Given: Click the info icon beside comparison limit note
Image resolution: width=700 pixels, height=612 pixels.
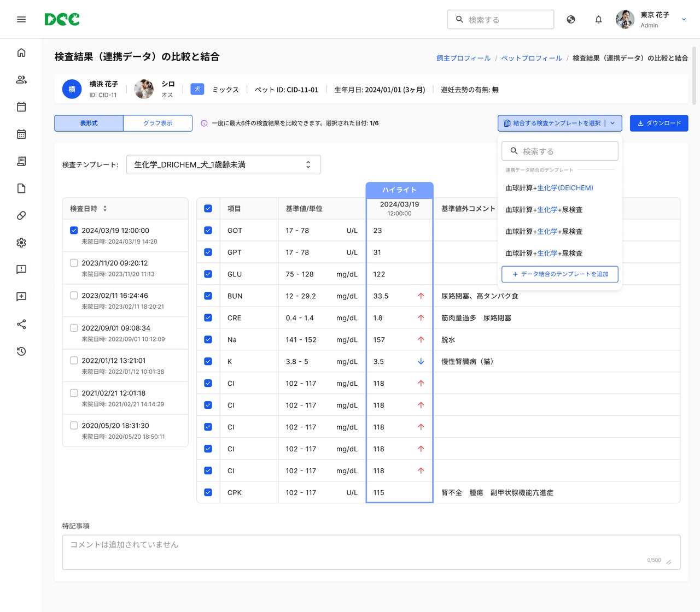Looking at the screenshot, I should pos(204,123).
